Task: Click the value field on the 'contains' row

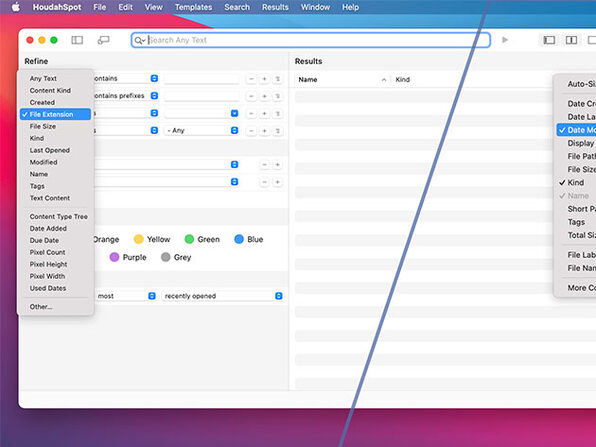Action: tap(202, 79)
